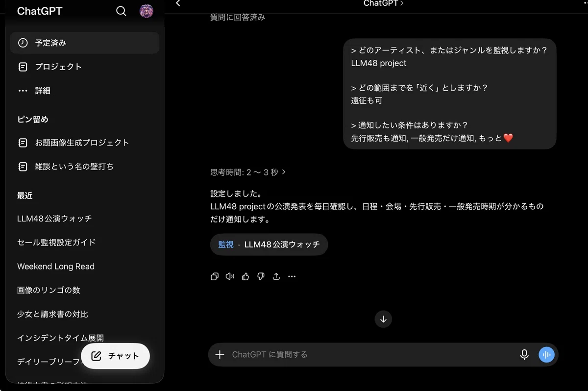Image resolution: width=588 pixels, height=391 pixels.
Task: Go back with the top-left arrow
Action: pos(178,3)
